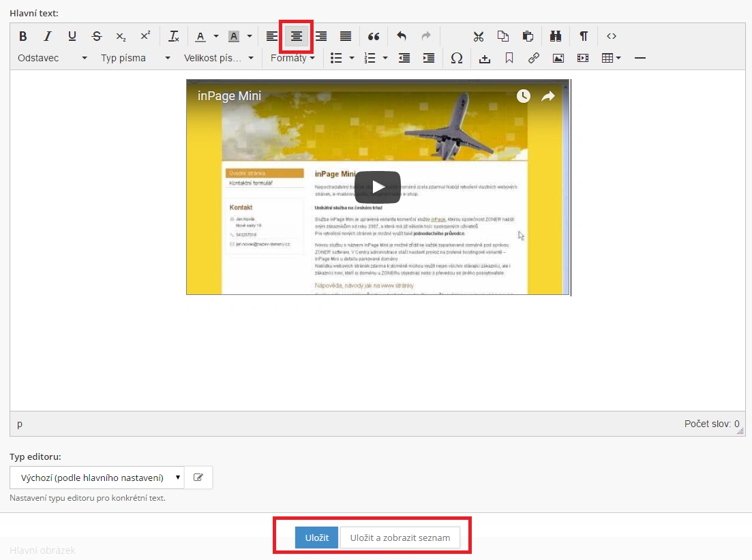Align text left

click(x=272, y=36)
